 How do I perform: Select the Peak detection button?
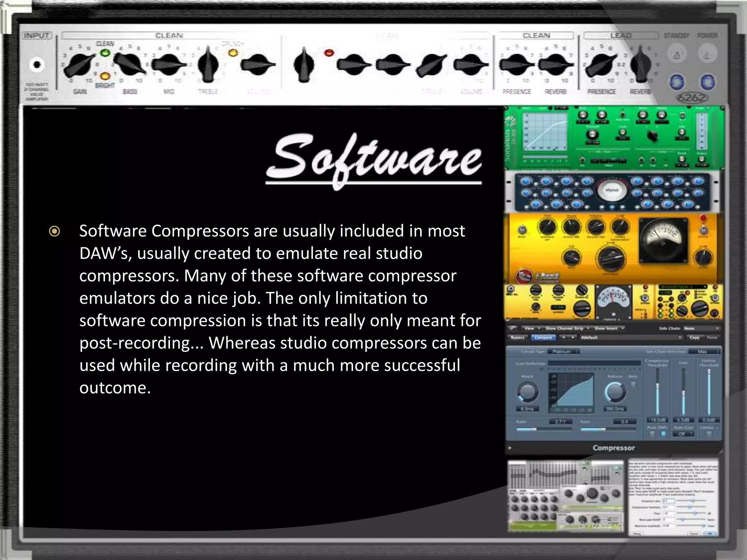(652, 434)
